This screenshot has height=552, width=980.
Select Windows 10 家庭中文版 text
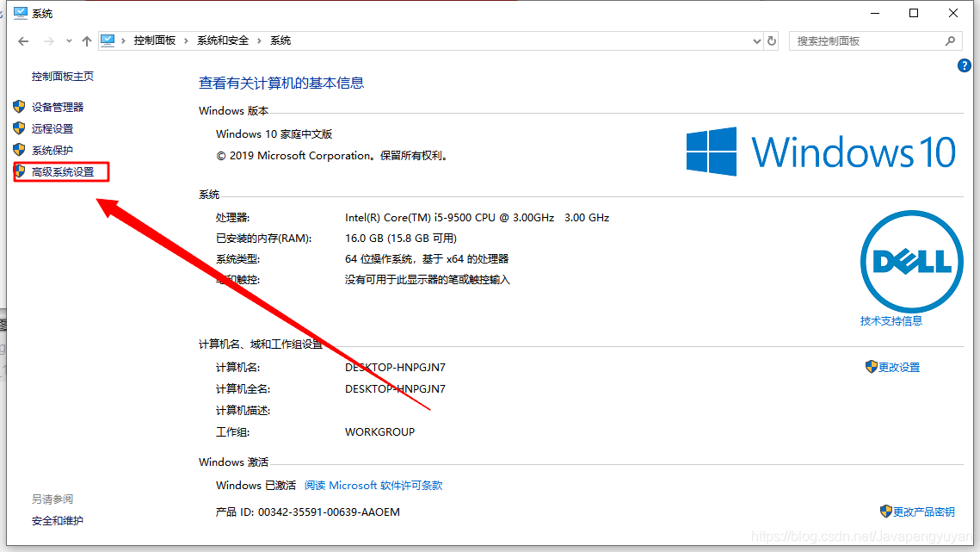(x=274, y=134)
